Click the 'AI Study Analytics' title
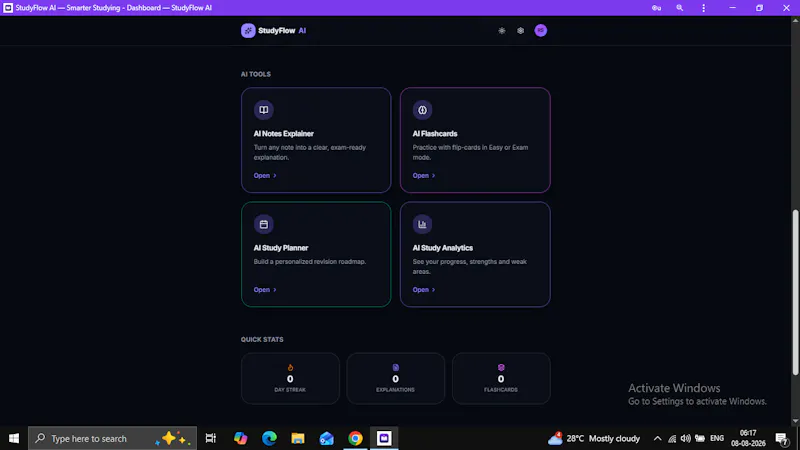 point(443,248)
